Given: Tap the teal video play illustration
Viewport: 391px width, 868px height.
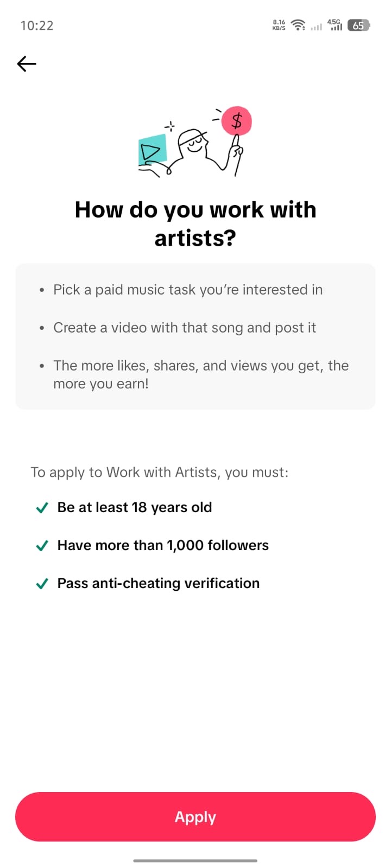Looking at the screenshot, I should pyautogui.click(x=153, y=150).
